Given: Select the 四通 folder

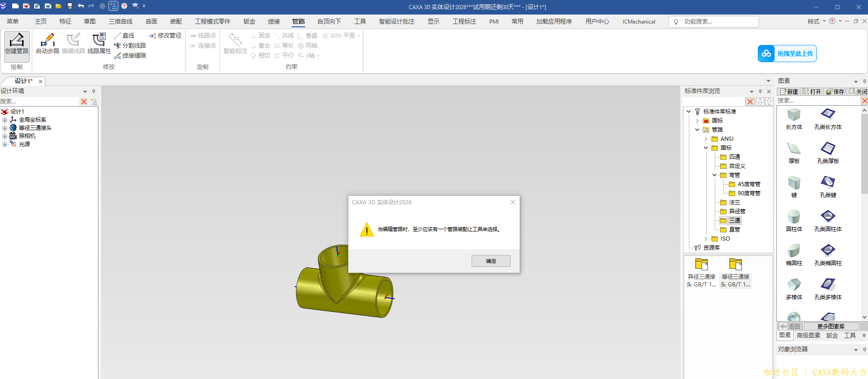Looking at the screenshot, I should (x=734, y=157).
